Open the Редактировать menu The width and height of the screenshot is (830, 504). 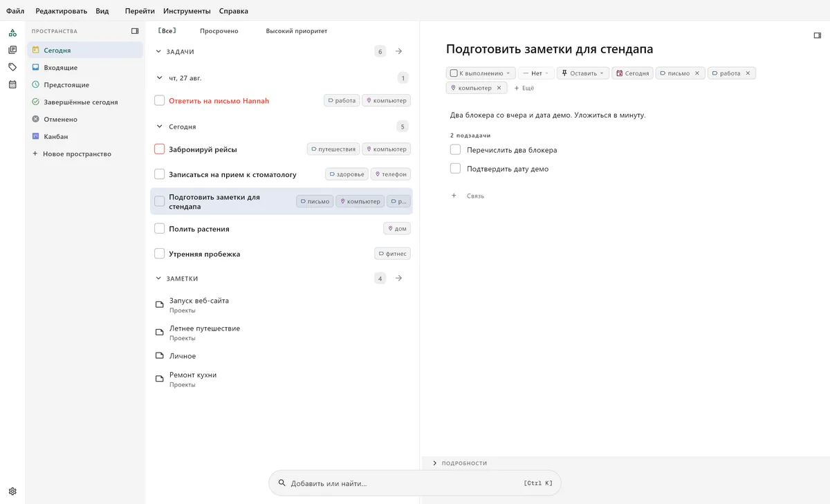click(x=61, y=11)
